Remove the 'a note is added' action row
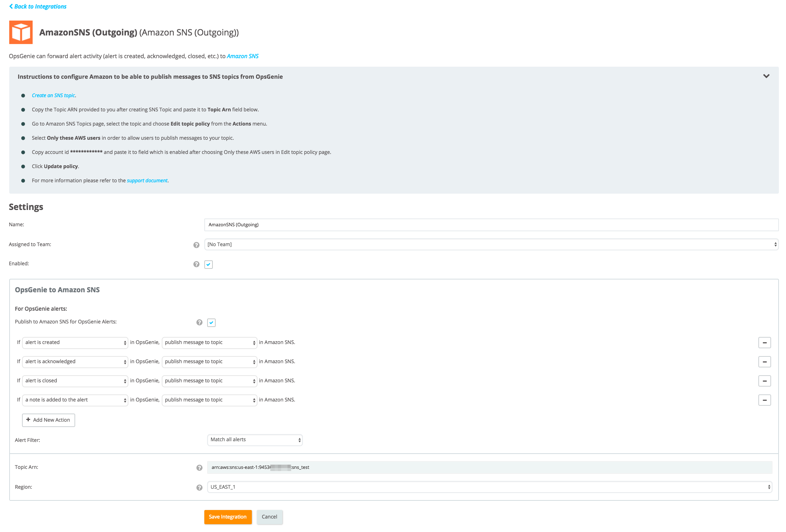The height and width of the screenshot is (532, 786). tap(764, 400)
